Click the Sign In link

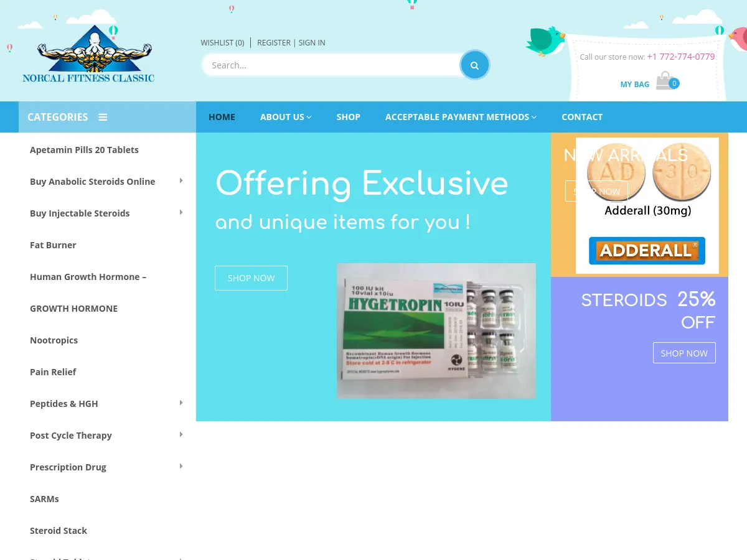coord(312,43)
